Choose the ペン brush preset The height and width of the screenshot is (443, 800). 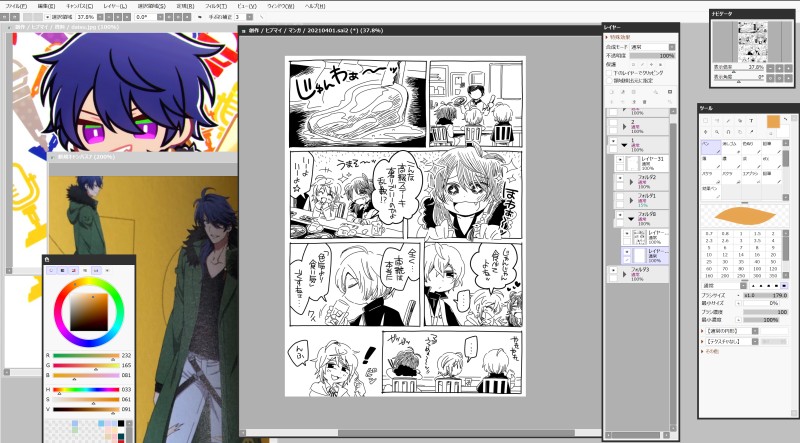[x=711, y=147]
